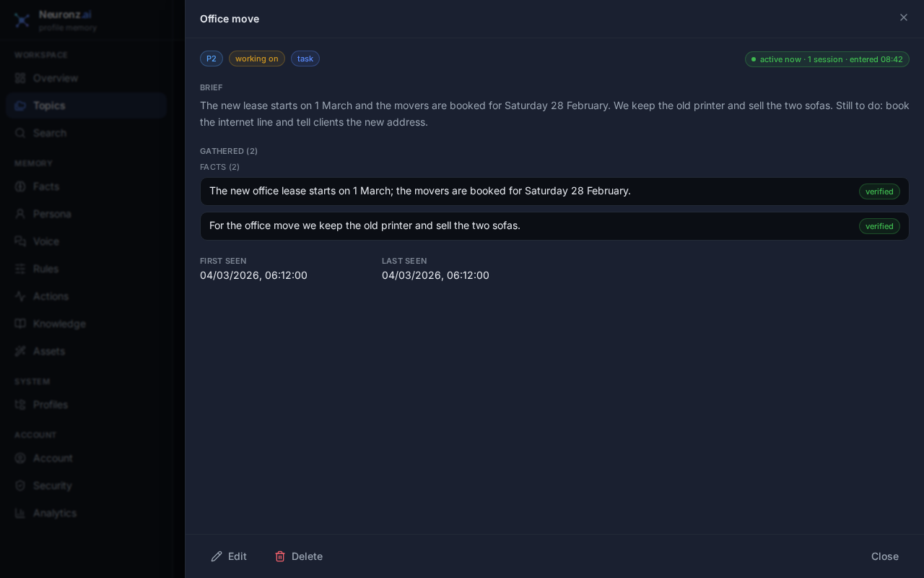
Task: Click the 'working on' status badge
Action: [257, 59]
